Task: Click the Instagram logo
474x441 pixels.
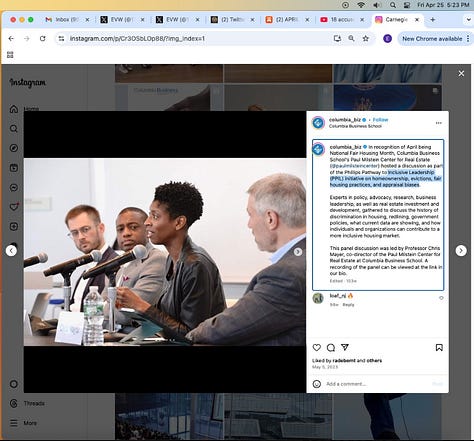Action: click(28, 82)
